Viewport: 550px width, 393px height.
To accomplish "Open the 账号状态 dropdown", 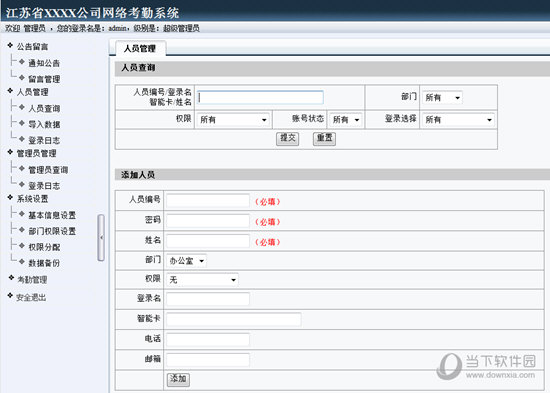I will coord(346,120).
